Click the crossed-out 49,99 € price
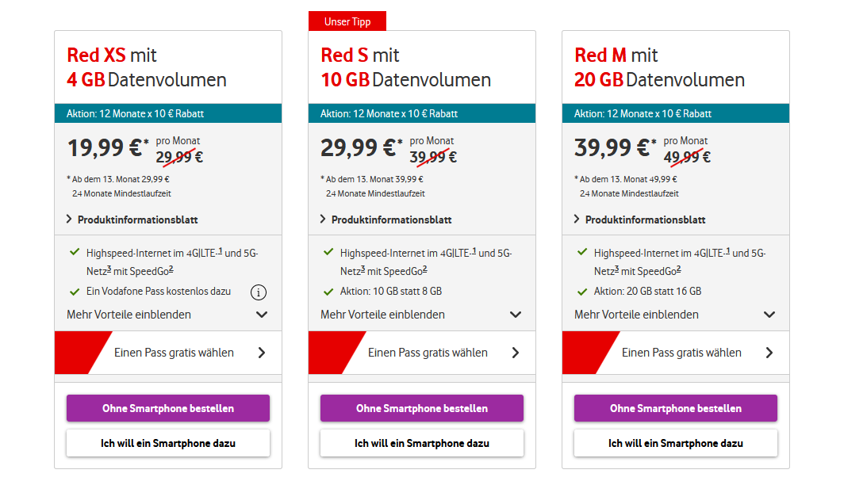867x504 pixels. point(687,157)
